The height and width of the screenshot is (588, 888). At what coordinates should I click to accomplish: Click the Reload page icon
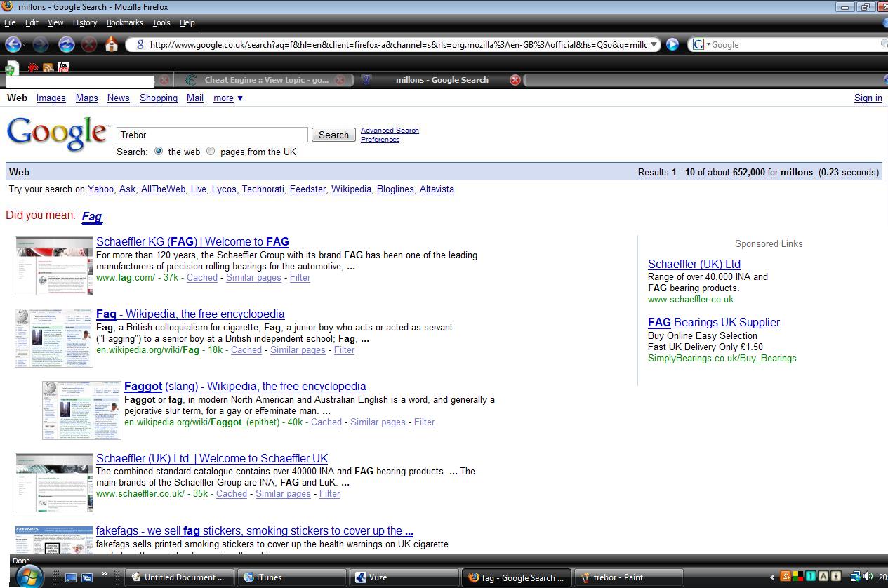66,44
